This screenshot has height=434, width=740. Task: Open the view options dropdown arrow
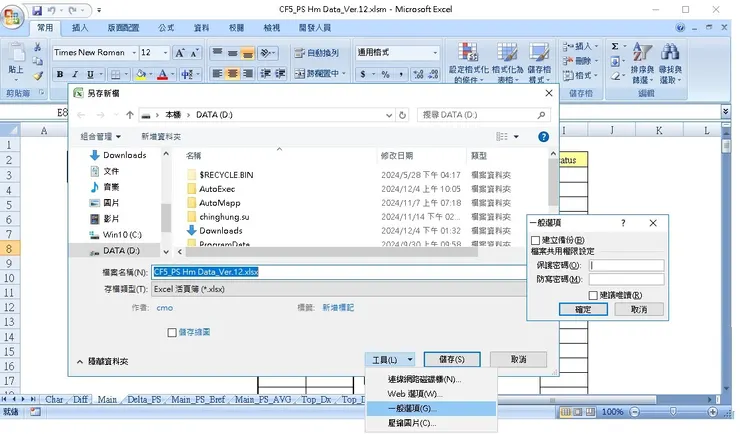[516, 137]
